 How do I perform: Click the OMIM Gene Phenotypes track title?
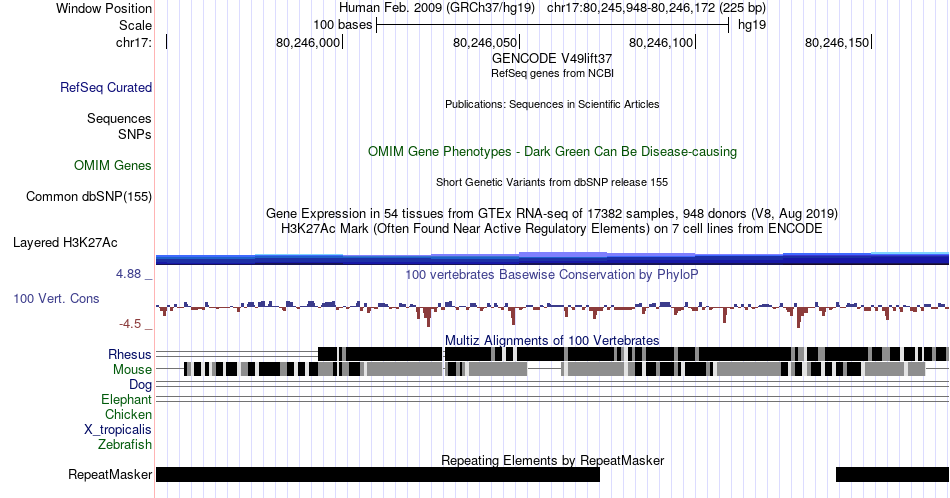pyautogui.click(x=552, y=151)
